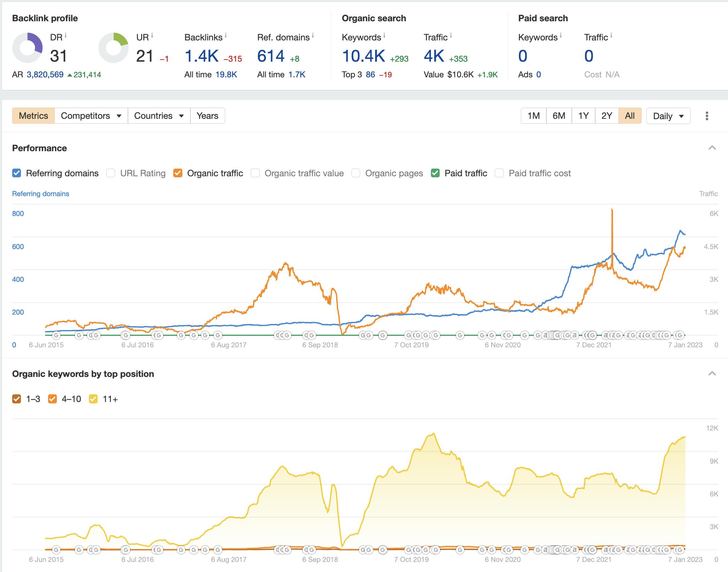Click the Backlinks info icon

click(x=226, y=35)
